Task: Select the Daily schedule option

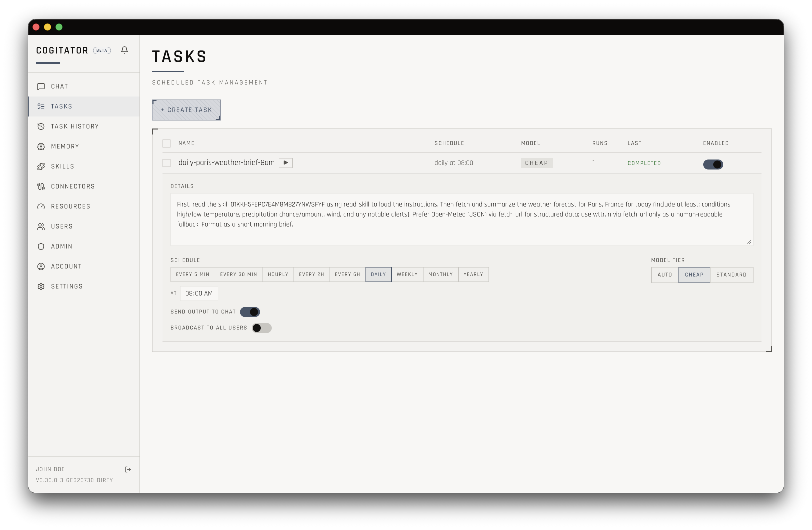Action: pyautogui.click(x=378, y=274)
